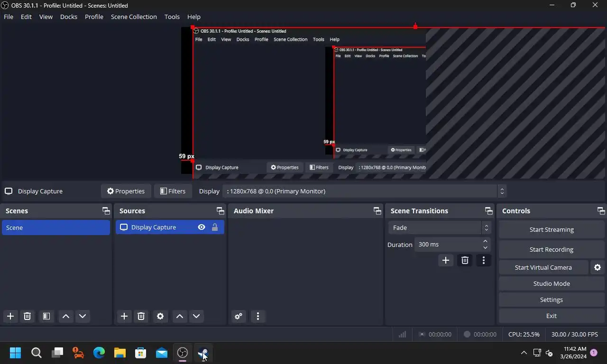This screenshot has width=607, height=364.
Task: Increase transition duration with up arrow
Action: 485,241
